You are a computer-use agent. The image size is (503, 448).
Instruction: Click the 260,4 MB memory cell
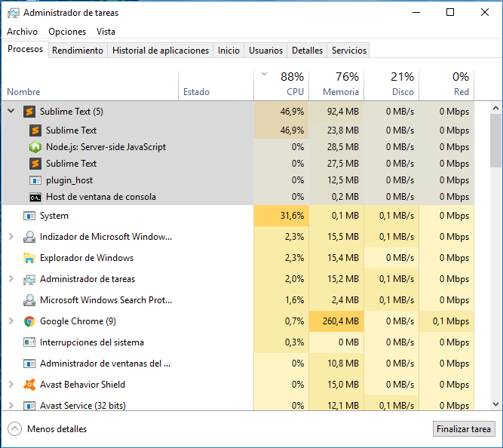click(336, 321)
